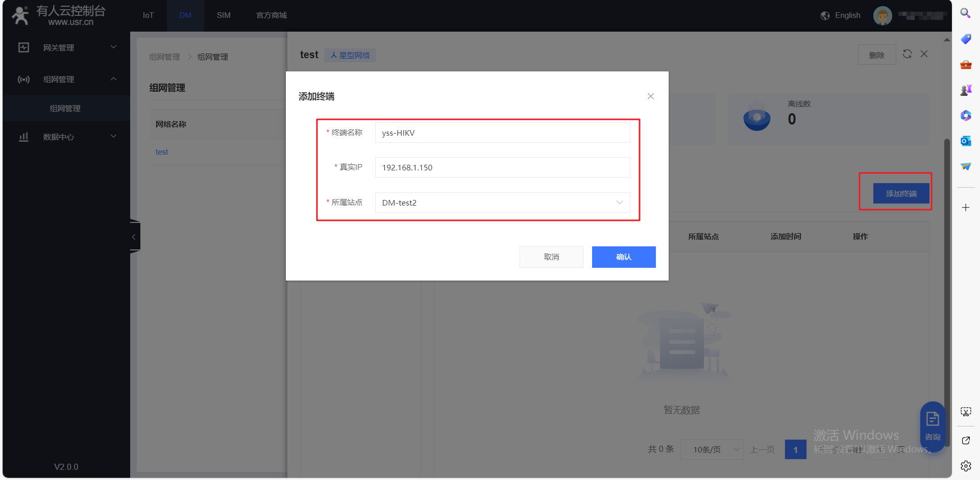Image resolution: width=980 pixels, height=480 pixels.
Task: Click the globe language icon
Action: coord(825,16)
